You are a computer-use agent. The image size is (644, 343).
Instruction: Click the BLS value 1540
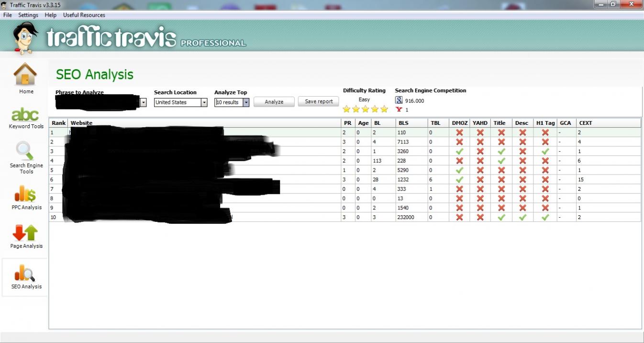pos(403,208)
